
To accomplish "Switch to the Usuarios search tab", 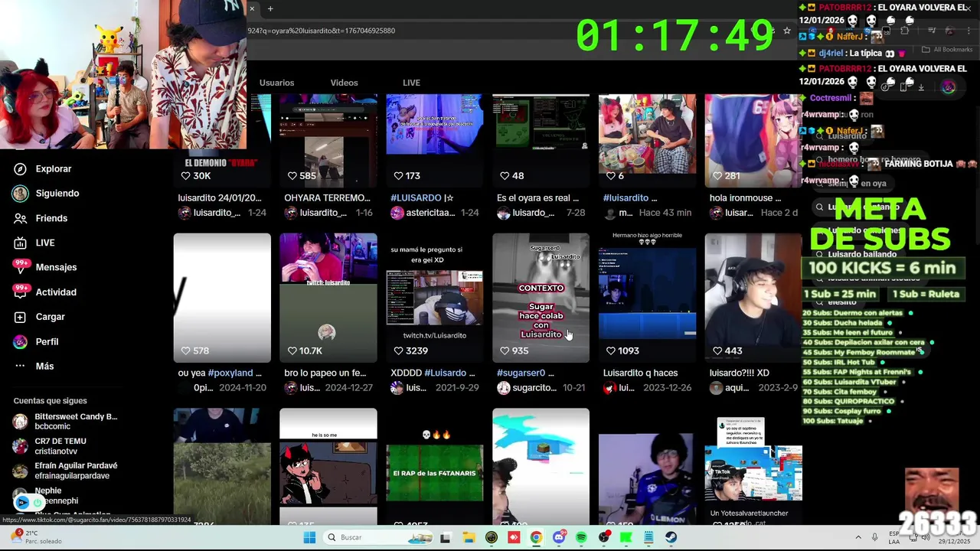I will coord(276,83).
